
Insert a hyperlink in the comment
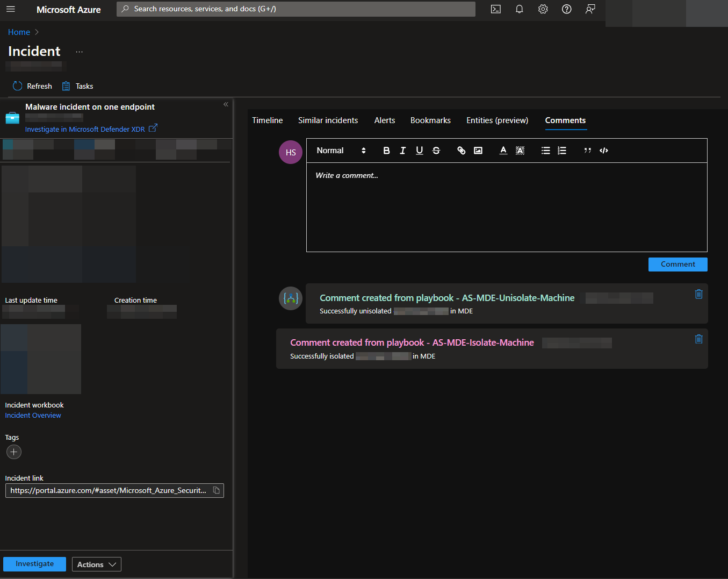pos(462,151)
